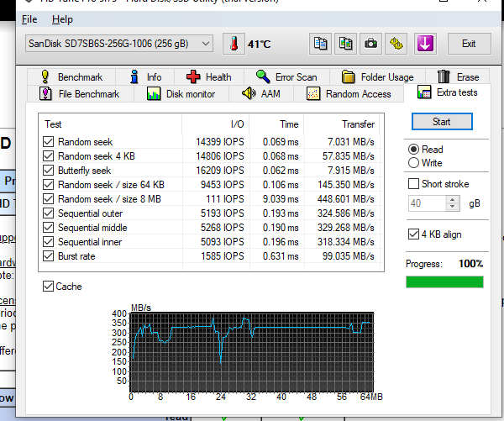The height and width of the screenshot is (421, 504).
Task: Uncheck Random seek size 8 MB
Action: [48, 199]
